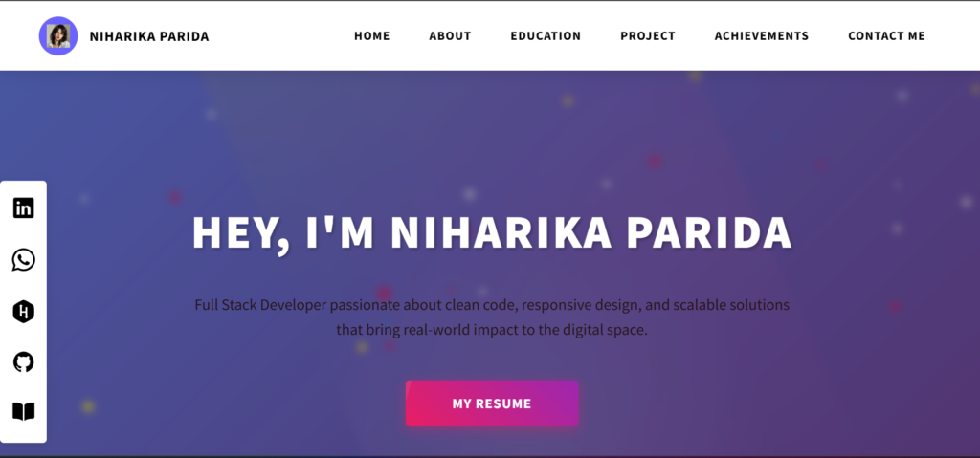The image size is (980, 458).
Task: Jump to the ACHIEVEMENTS section
Action: coord(761,36)
